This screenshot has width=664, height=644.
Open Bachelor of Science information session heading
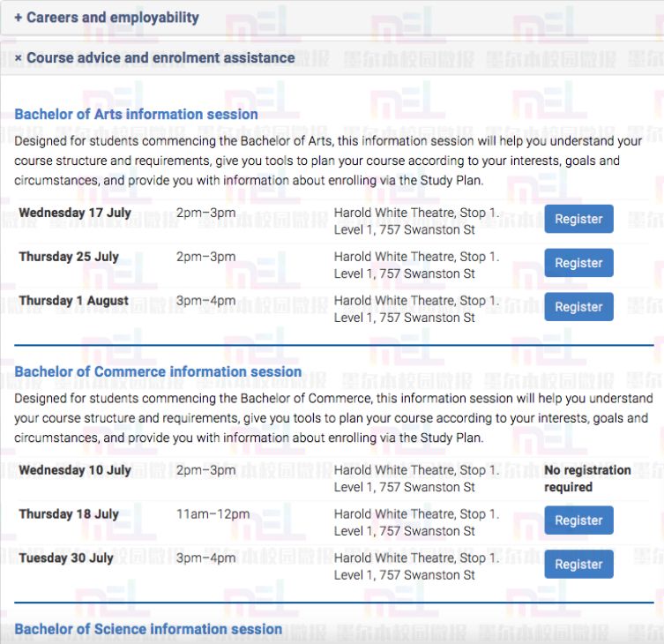pos(148,629)
